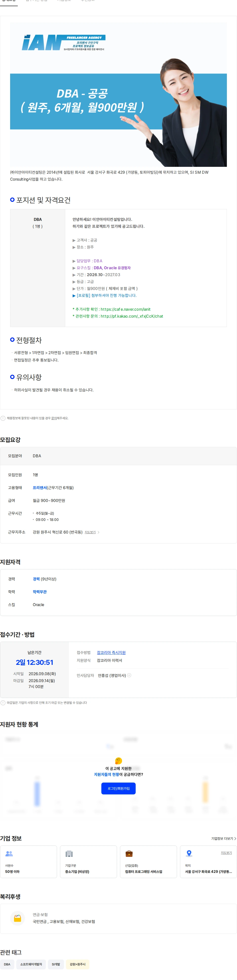
Task: Click the pension and insurance folder icon
Action: coord(18,918)
